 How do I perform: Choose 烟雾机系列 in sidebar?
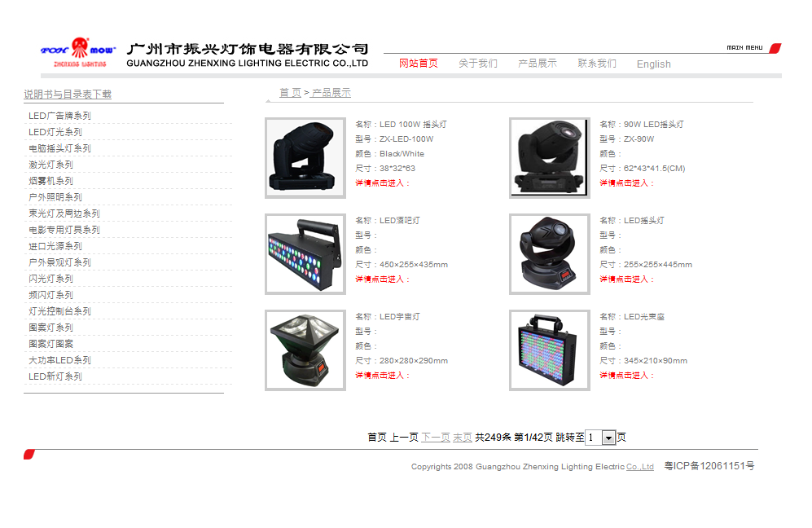[50, 181]
